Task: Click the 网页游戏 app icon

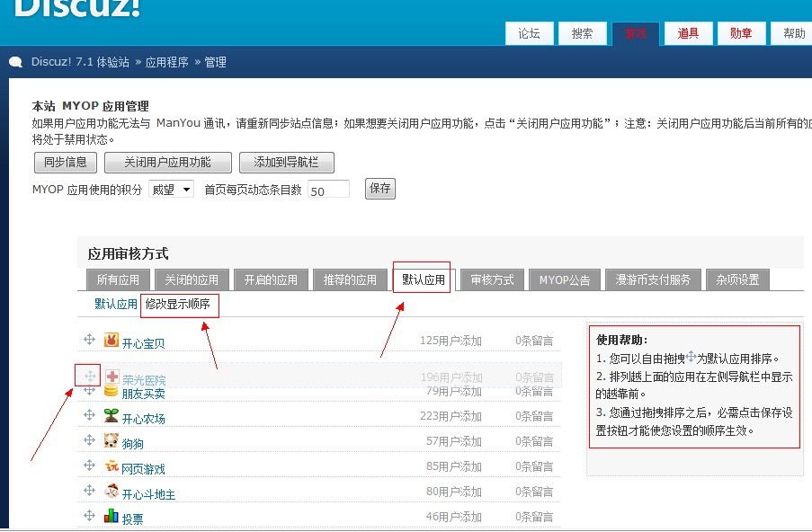Action: tap(112, 465)
